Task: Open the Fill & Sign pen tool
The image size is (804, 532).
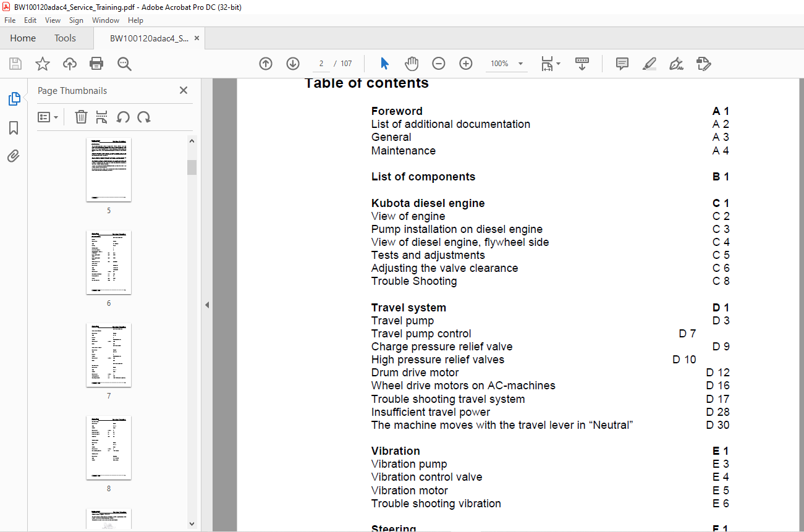Action: (676, 64)
